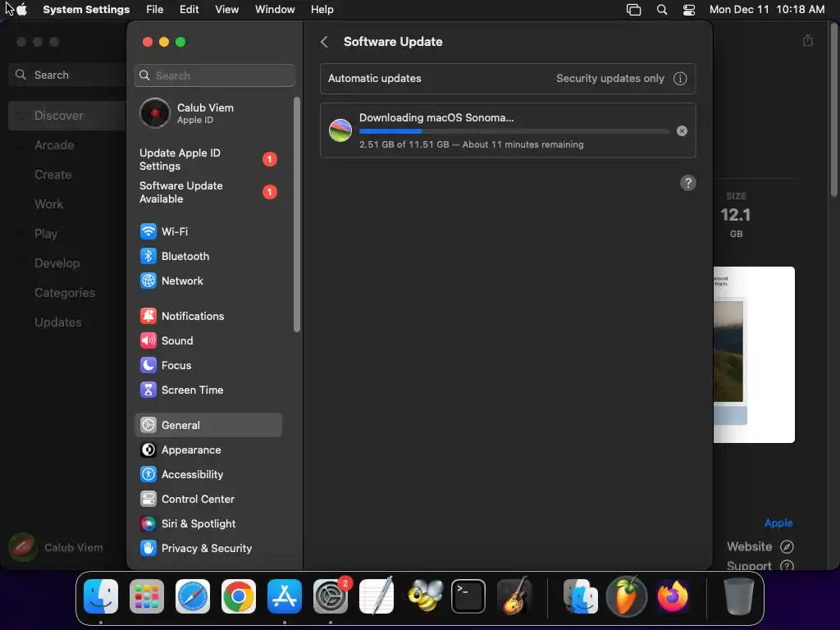Open System Settings Dock icon

pyautogui.click(x=331, y=596)
